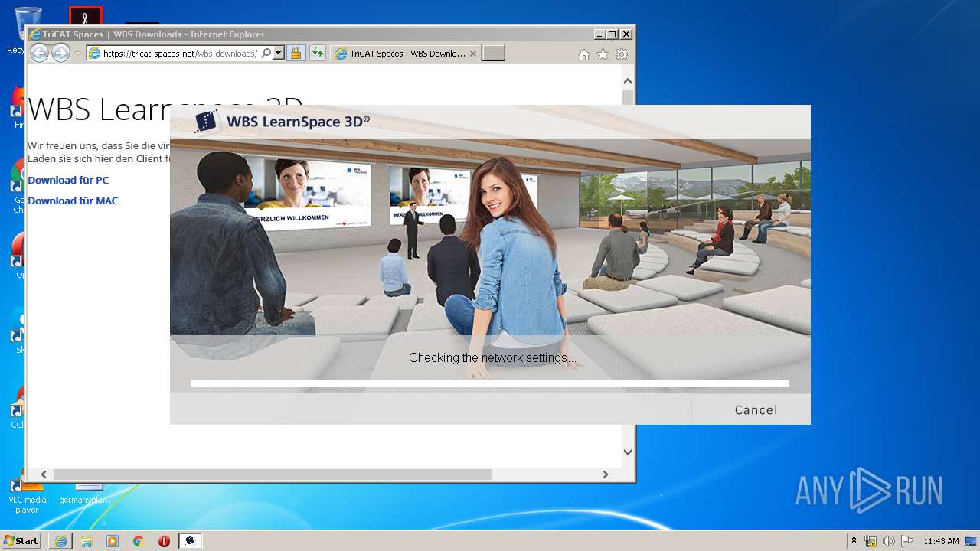Viewport: 980px width, 551px height.
Task: Click the browser vertical scrollbar up arrow
Action: click(628, 81)
